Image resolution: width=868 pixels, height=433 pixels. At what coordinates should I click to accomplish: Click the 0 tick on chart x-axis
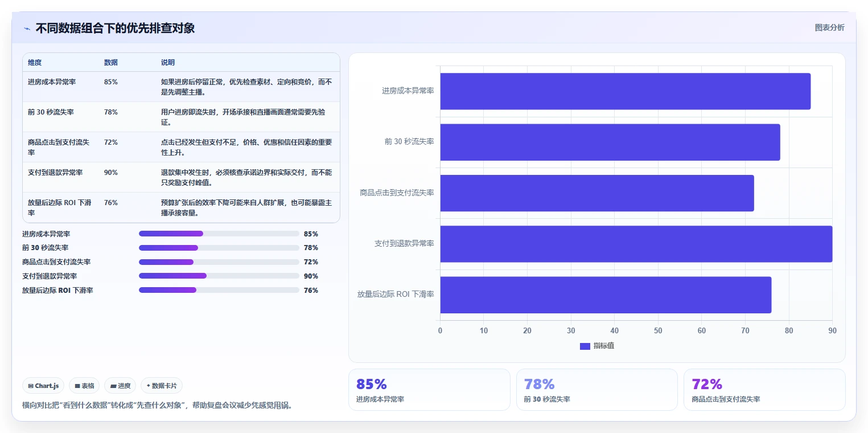pos(440,331)
